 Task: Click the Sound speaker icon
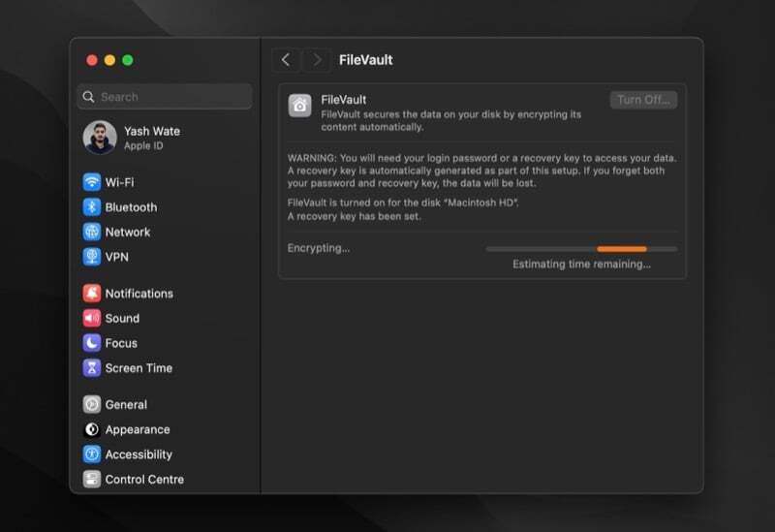pyautogui.click(x=92, y=318)
